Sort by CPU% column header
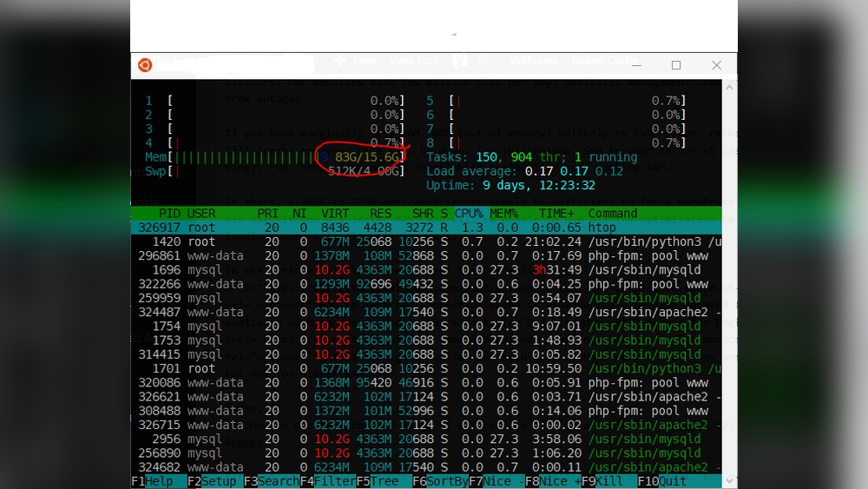868x489 pixels. [469, 214]
